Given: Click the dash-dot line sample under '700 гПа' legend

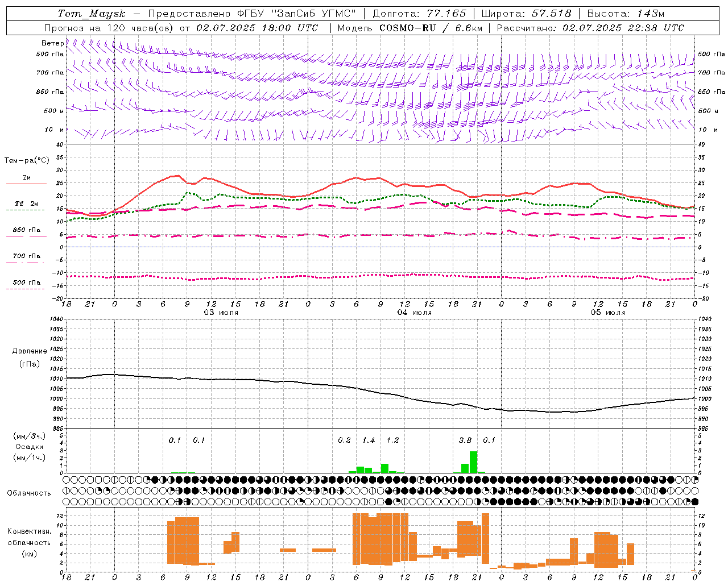Looking at the screenshot, I should 25,263.
